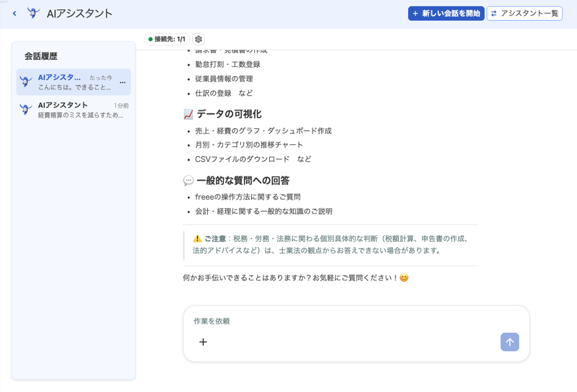The height and width of the screenshot is (392, 577).
Task: Click 会計・経理に関する一般的な知識のご説明 text
Action: tap(263, 211)
